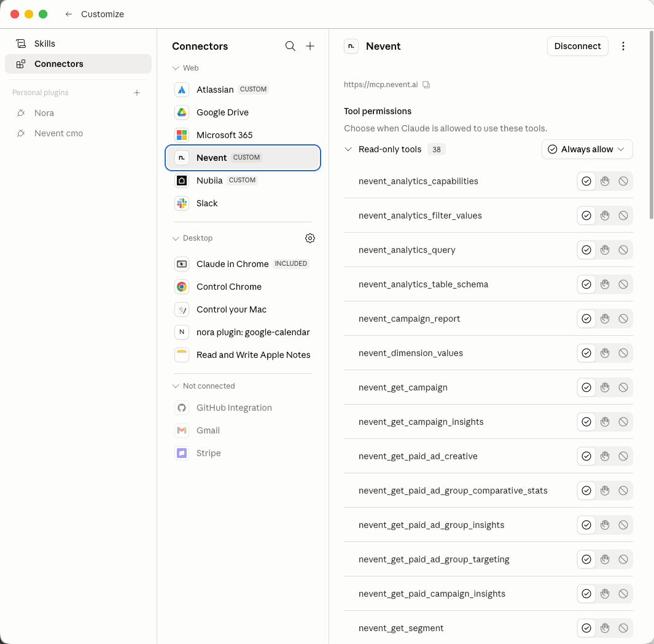Click the tool list vertical scrollbar
The image size is (654, 644).
pyautogui.click(x=652, y=124)
